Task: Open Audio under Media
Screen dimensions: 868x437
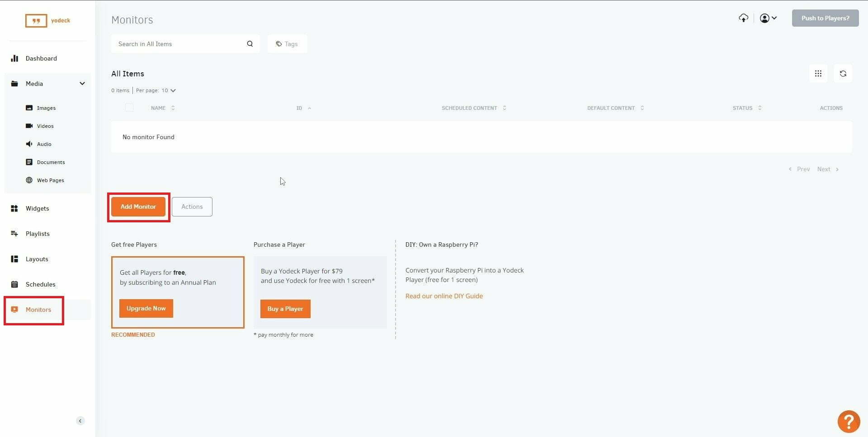Action: pos(44,144)
